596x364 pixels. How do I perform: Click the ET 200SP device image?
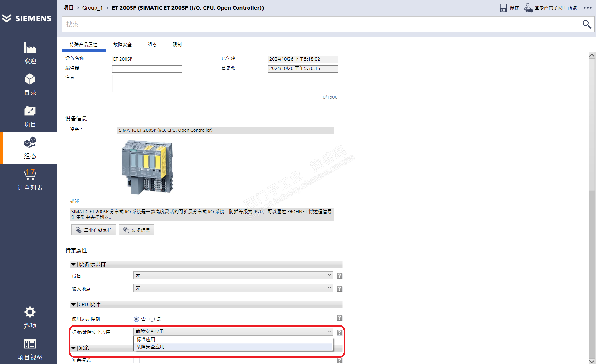pyautogui.click(x=147, y=167)
